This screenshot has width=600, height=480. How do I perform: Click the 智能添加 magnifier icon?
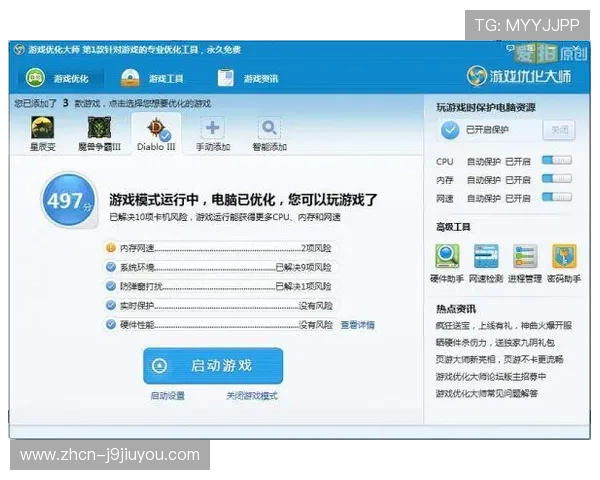pos(268,128)
